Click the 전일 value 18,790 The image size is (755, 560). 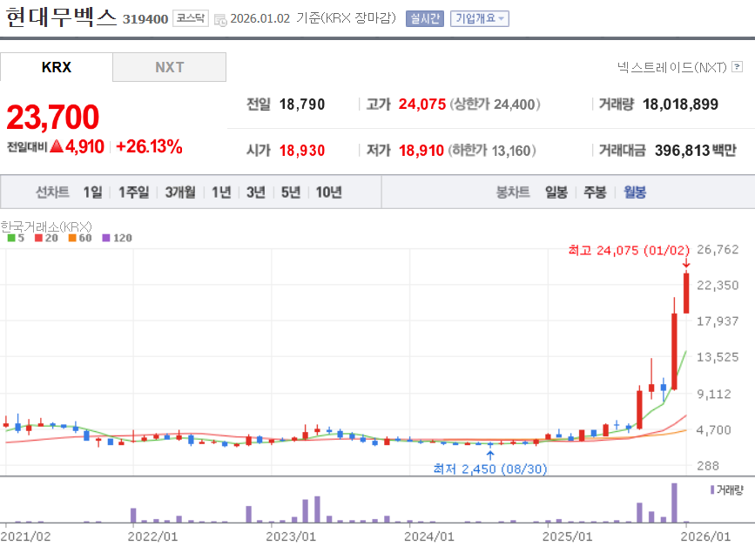coord(302,105)
